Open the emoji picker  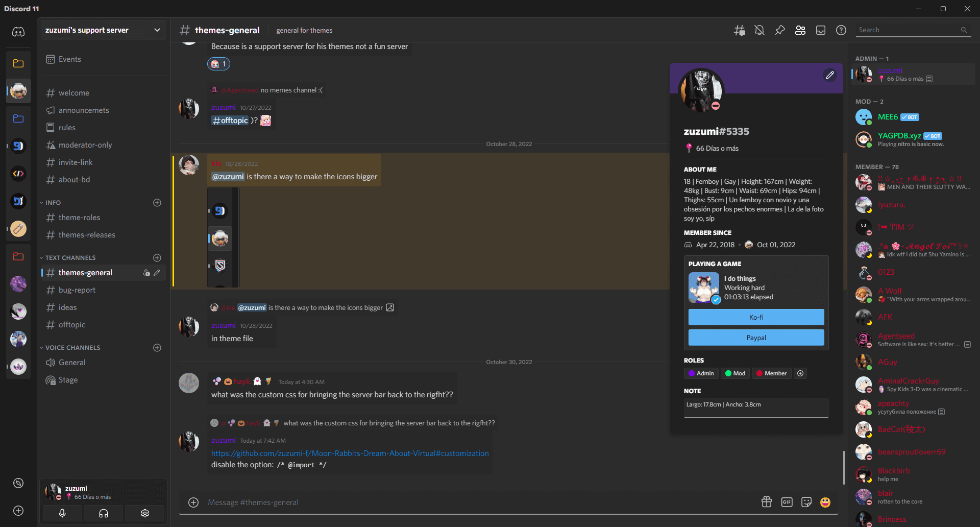[825, 502]
